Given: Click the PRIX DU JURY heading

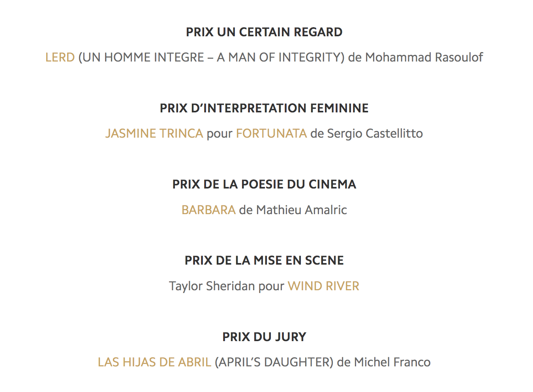Looking at the screenshot, I should [x=264, y=337].
